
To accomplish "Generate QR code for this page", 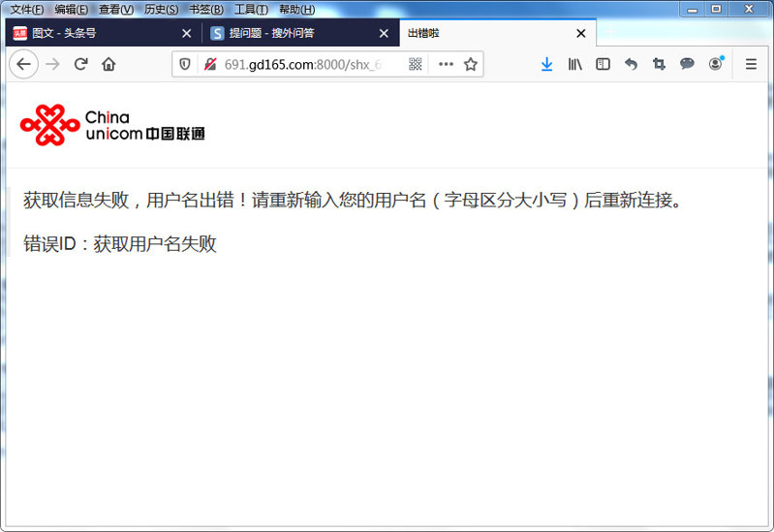I will (416, 64).
